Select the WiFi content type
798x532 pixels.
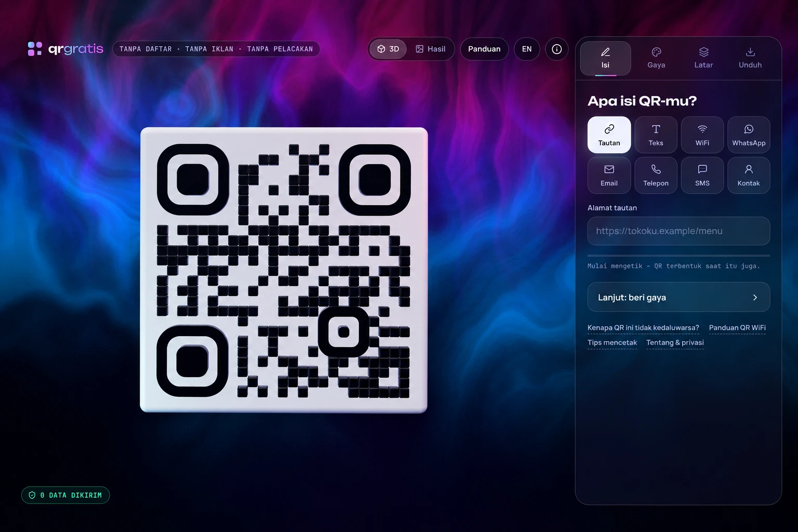click(702, 135)
